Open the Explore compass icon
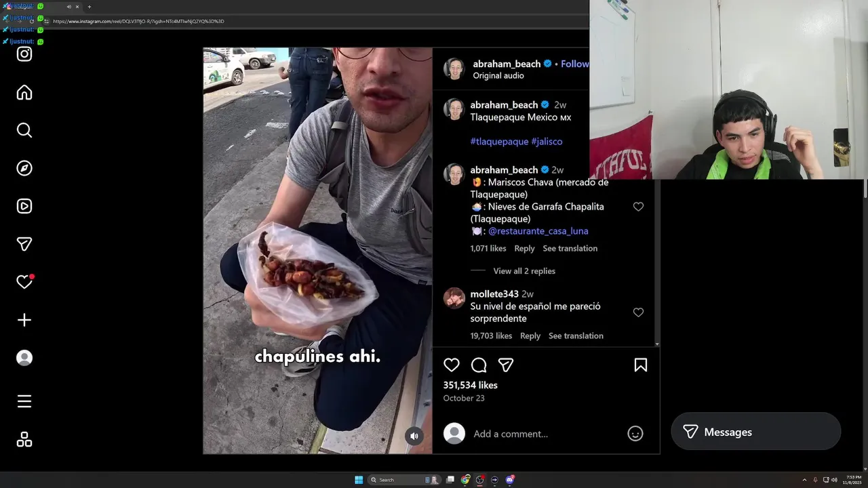 coord(24,168)
